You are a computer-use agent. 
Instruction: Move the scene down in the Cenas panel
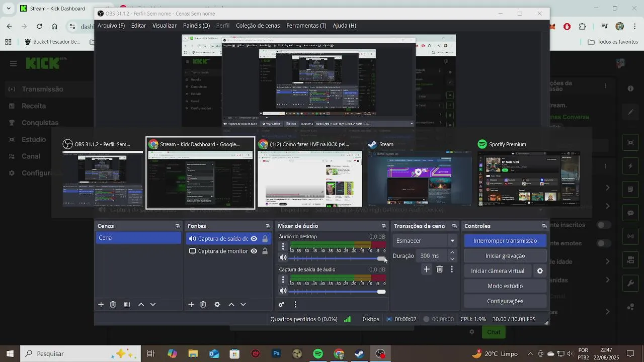[153, 304]
